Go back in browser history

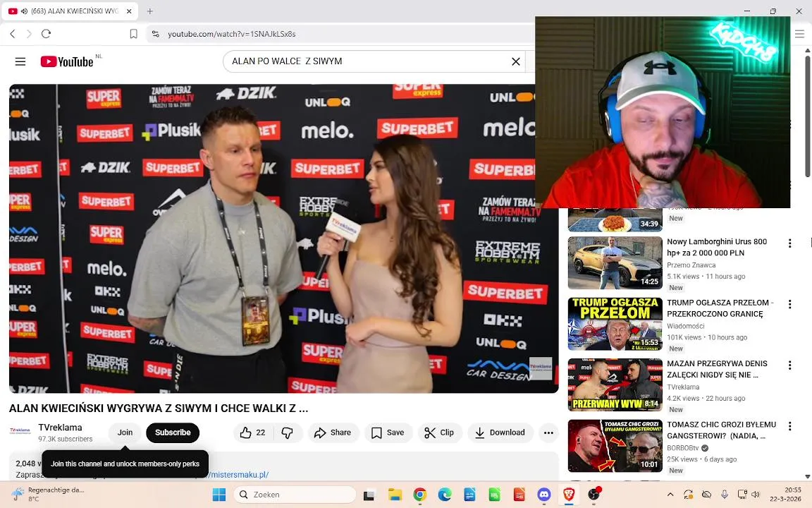tap(13, 34)
